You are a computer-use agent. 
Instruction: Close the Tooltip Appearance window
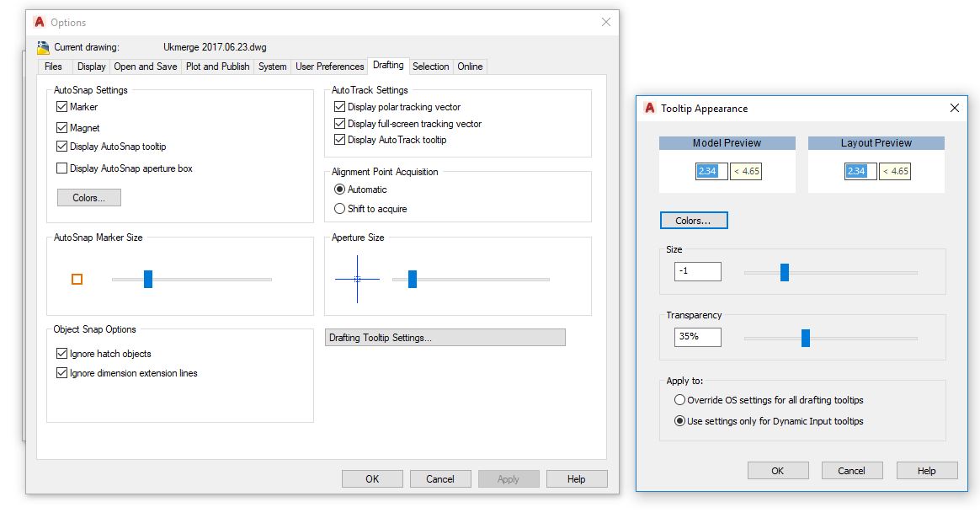pos(955,108)
